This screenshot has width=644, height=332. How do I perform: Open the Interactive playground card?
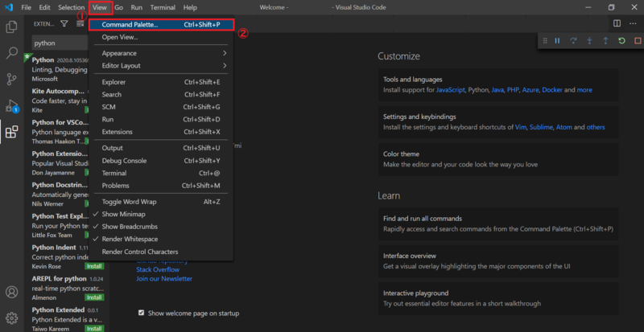tap(498, 298)
